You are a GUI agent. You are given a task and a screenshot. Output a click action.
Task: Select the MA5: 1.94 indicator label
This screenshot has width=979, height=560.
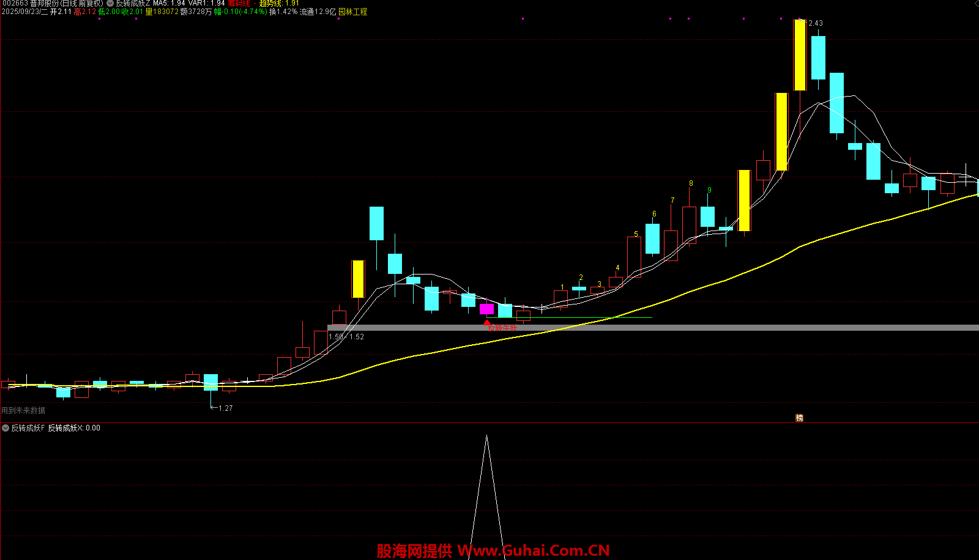(169, 3)
